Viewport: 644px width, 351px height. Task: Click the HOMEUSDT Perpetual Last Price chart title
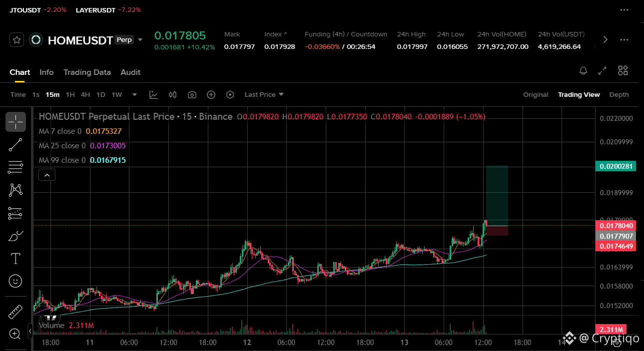(135, 117)
